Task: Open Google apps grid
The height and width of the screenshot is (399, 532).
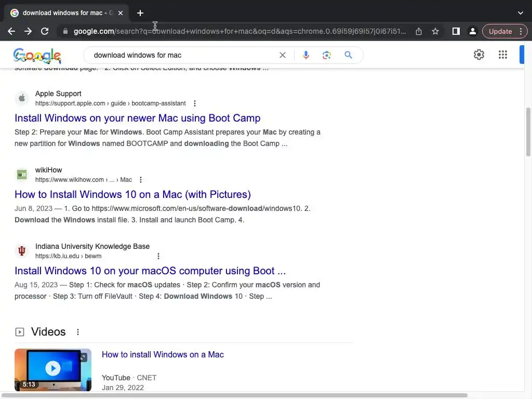Action: [503, 55]
